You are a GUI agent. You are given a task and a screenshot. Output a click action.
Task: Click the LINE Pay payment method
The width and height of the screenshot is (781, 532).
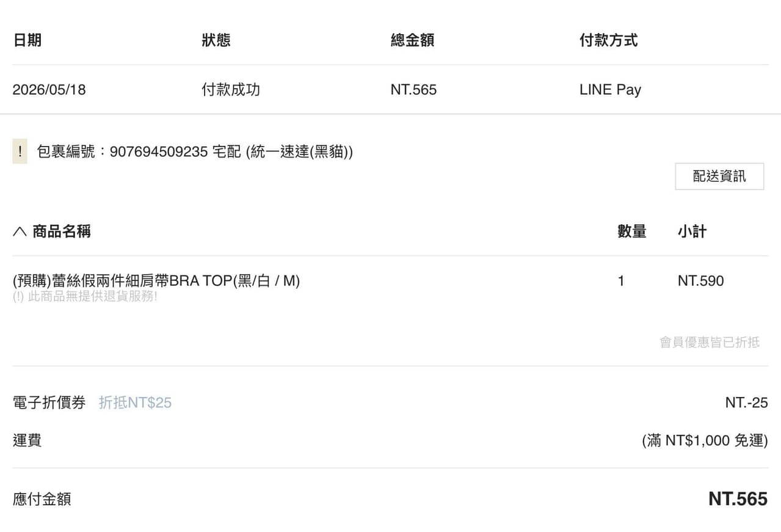click(x=610, y=90)
